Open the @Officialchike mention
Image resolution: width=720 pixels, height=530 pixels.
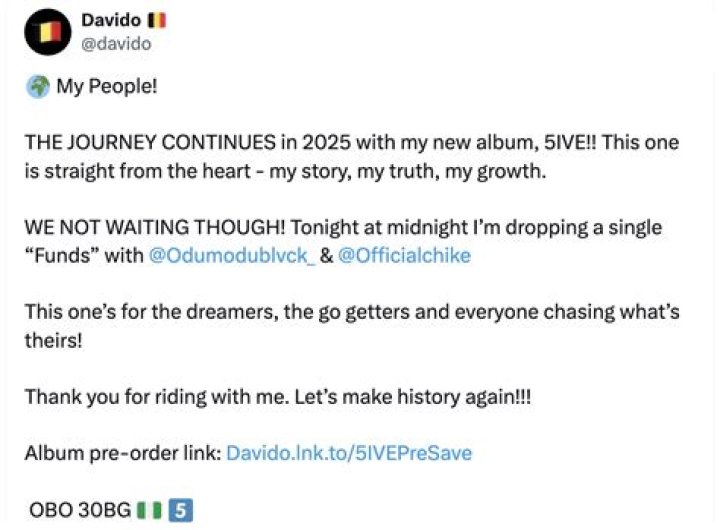pos(404,255)
